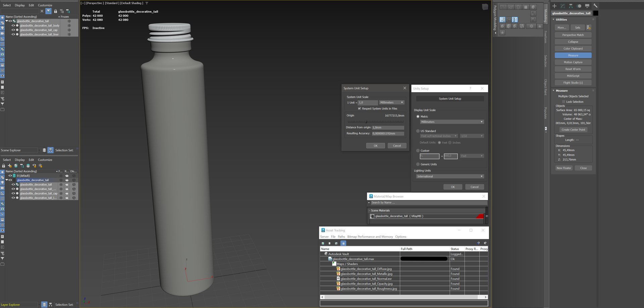Open the Create tab plus icon in command panel
The image size is (644, 308).
554,6
